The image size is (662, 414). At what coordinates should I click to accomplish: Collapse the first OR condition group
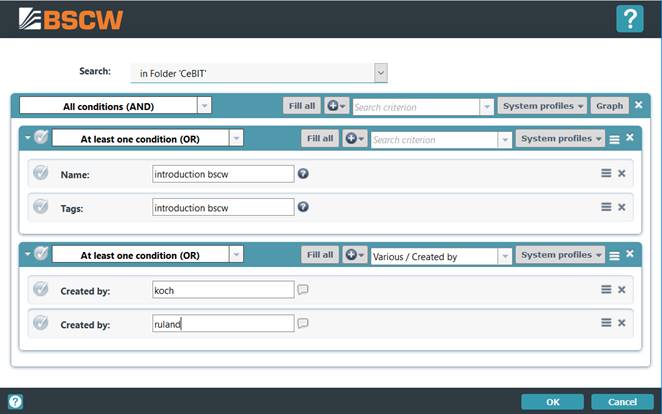[x=27, y=139]
